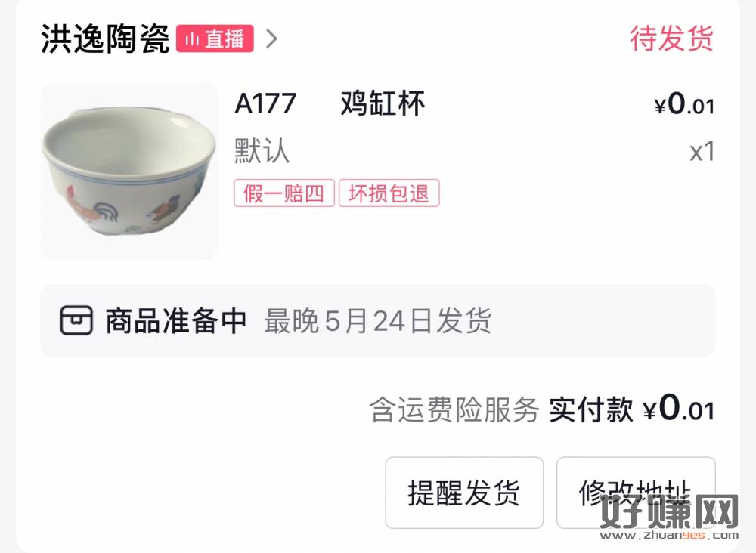Open the 洪逸陶瓷 shop name

[105, 39]
